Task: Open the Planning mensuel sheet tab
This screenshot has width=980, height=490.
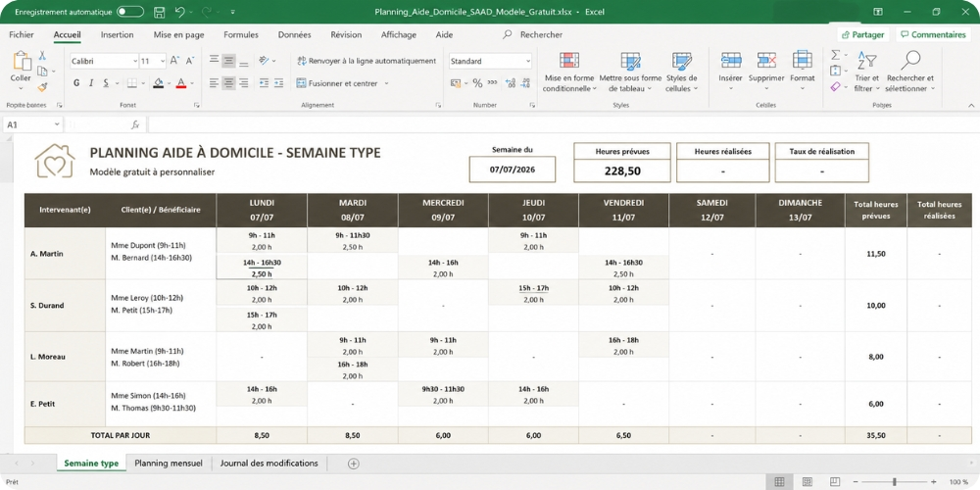Action: 169,464
